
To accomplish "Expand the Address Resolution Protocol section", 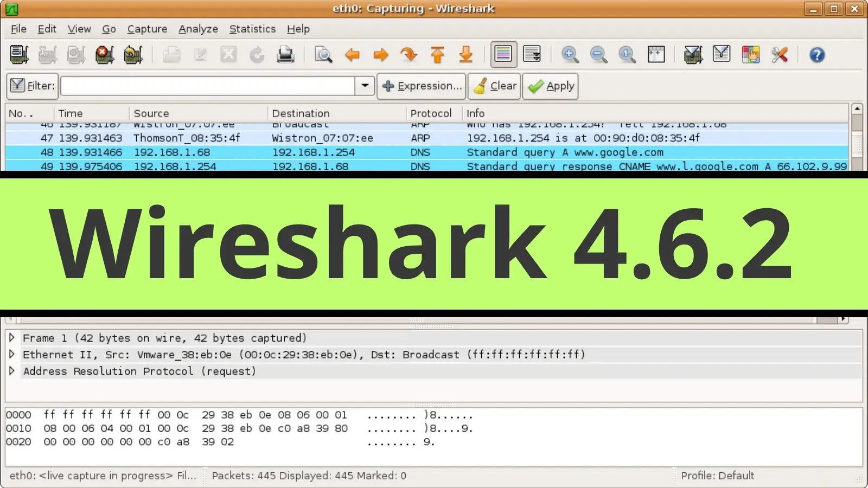I will 11,371.
